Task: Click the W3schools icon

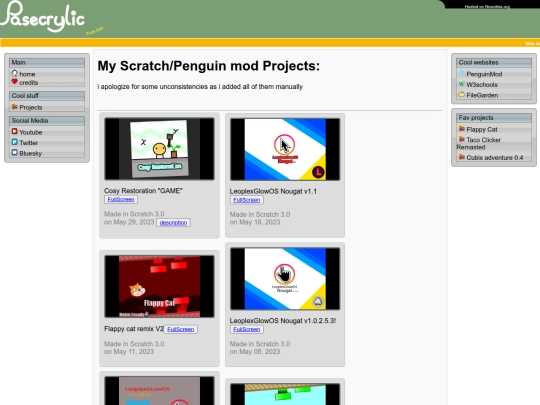Action: click(x=461, y=84)
